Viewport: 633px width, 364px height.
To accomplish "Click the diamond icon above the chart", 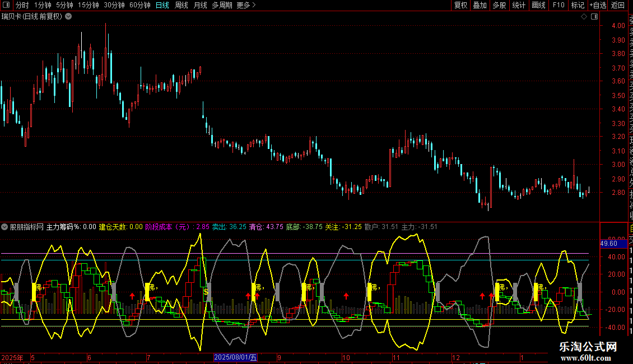I will coord(584,17).
